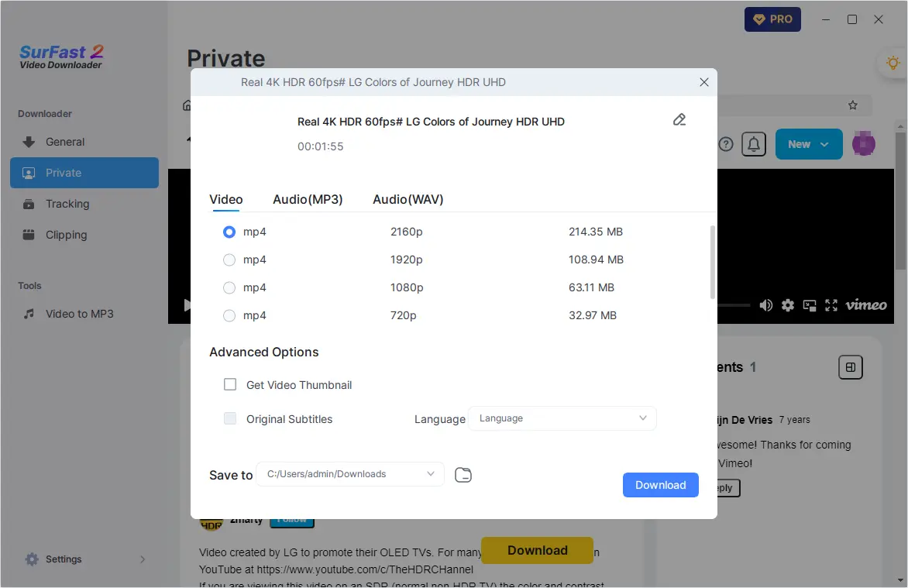This screenshot has width=908, height=588.
Task: Enable Get Video Thumbnail checkbox
Action: coord(230,385)
